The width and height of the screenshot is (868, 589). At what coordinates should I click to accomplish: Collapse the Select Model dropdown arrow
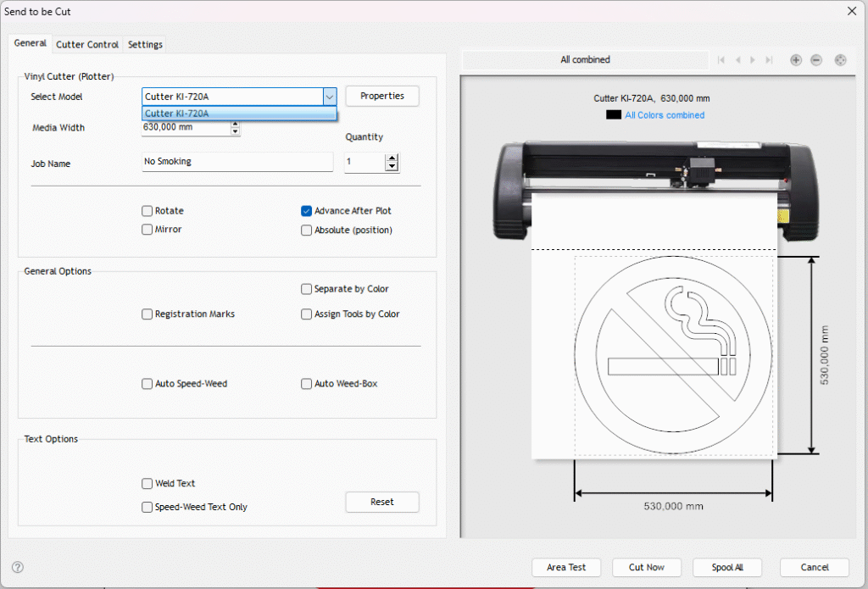(330, 97)
